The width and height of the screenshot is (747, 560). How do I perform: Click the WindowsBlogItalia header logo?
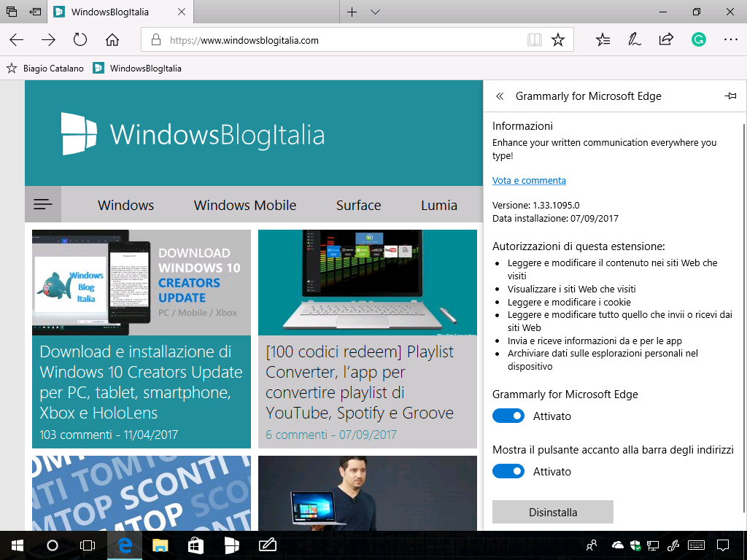pos(193,134)
